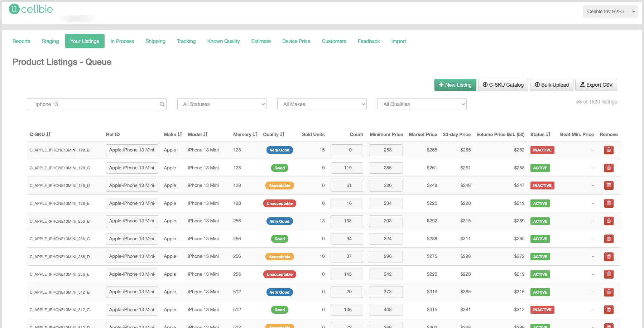This screenshot has width=644, height=328.
Task: Remove the C_APPLE_IPHONE13MINI_128_D row
Action: coord(609,185)
